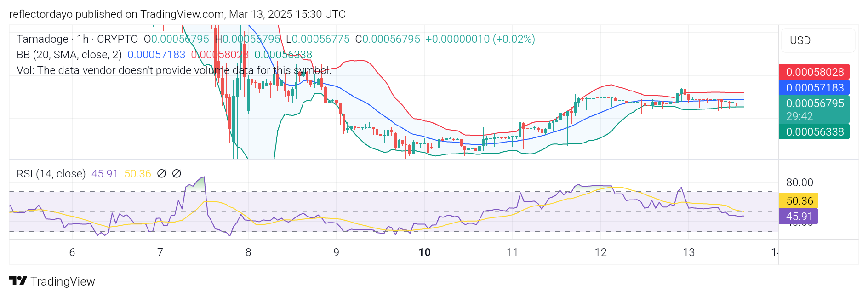Click the blue basis price label 0.00057183
Screen dimensions: 868x297
[x=814, y=88]
